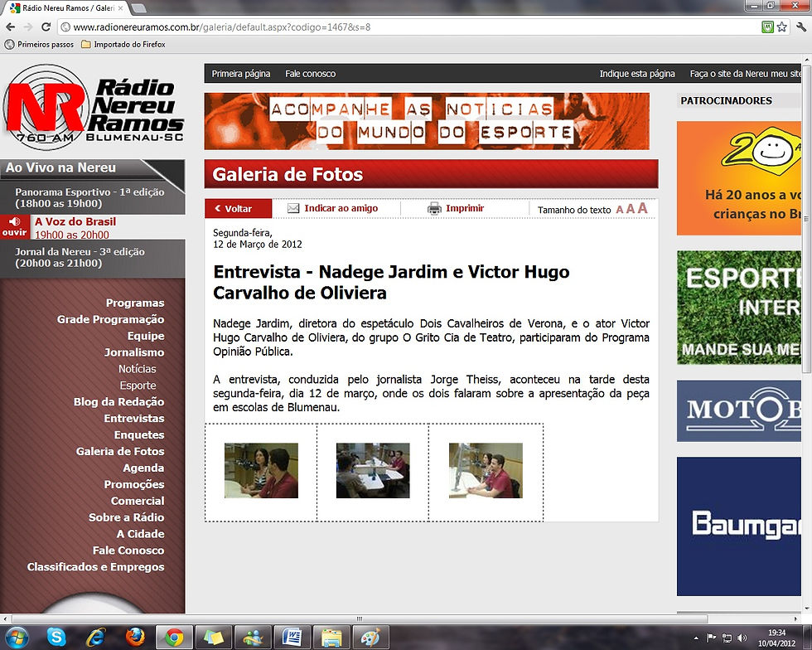Open Paint from the taskbar
This screenshot has height=650, width=812.
pyautogui.click(x=370, y=637)
